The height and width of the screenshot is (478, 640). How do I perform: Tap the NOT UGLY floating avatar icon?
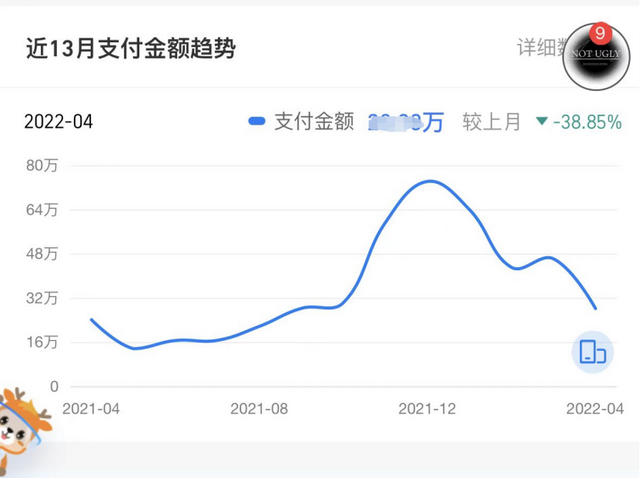596,57
